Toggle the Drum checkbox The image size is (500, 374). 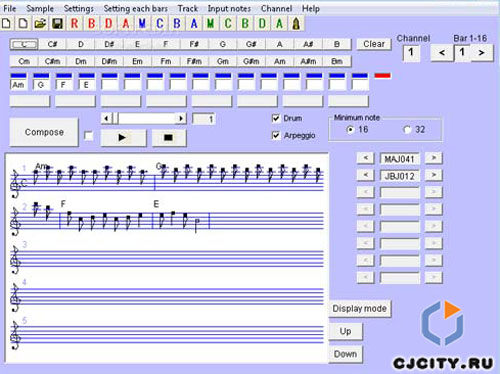(276, 118)
